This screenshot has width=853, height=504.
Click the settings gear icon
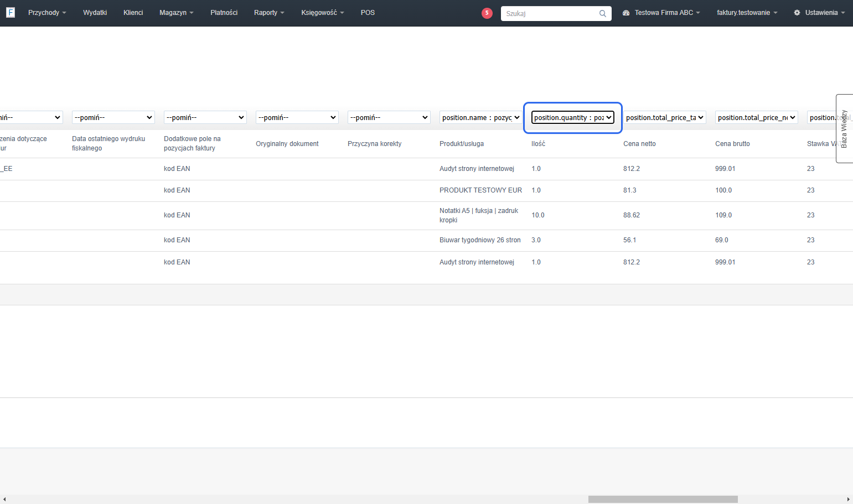click(x=797, y=13)
